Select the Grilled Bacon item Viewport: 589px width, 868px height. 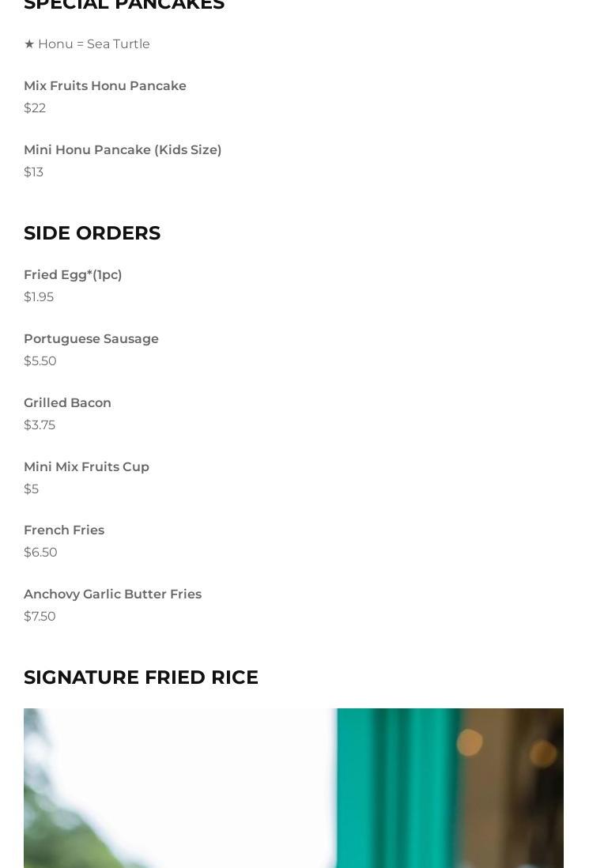tap(67, 403)
